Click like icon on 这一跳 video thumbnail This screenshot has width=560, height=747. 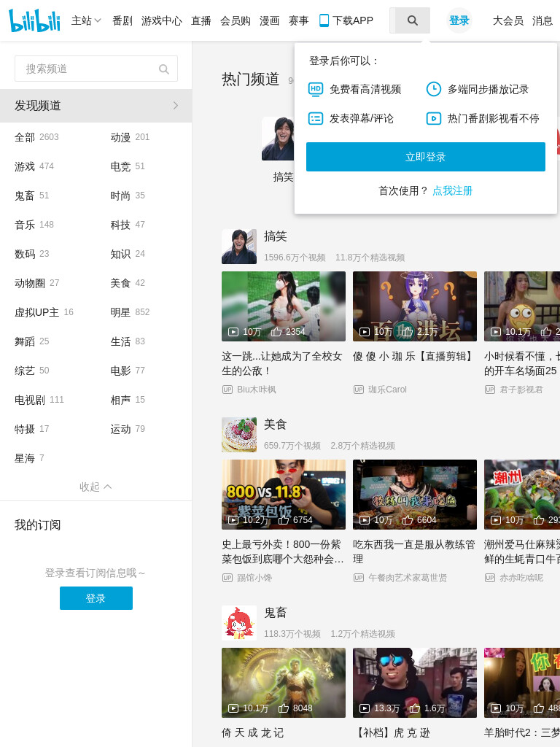click(x=276, y=332)
